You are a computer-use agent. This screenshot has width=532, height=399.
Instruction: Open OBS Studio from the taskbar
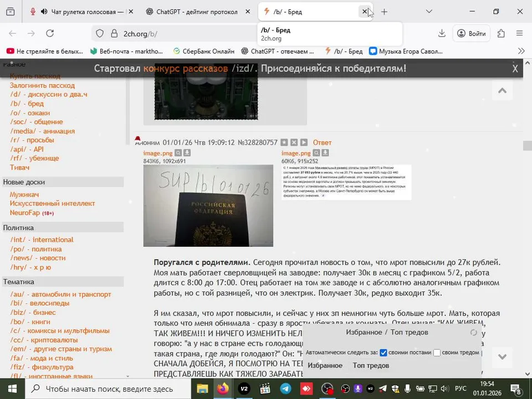coord(327,389)
